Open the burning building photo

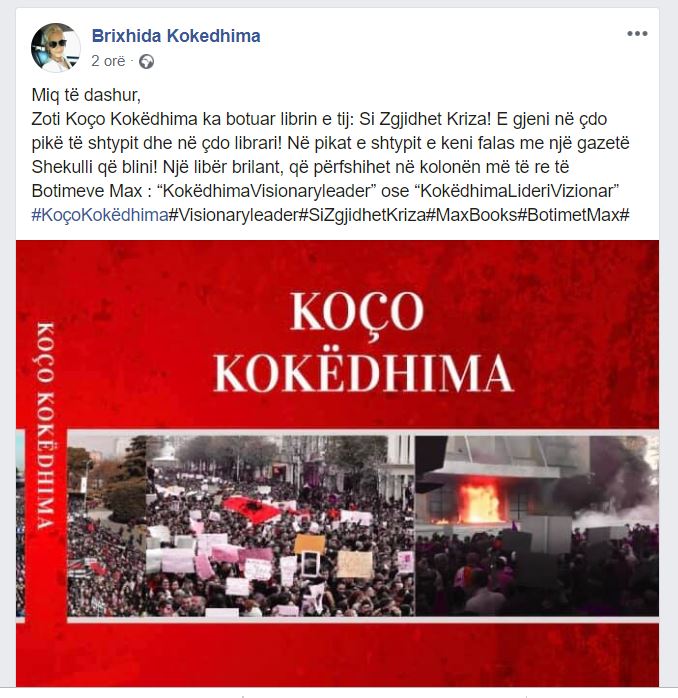(x=537, y=525)
